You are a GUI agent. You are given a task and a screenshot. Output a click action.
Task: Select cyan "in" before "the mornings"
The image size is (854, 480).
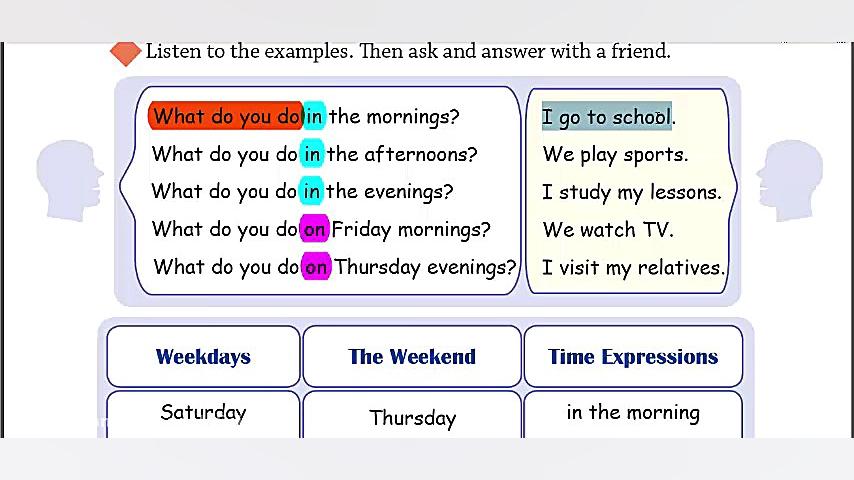[x=314, y=116]
